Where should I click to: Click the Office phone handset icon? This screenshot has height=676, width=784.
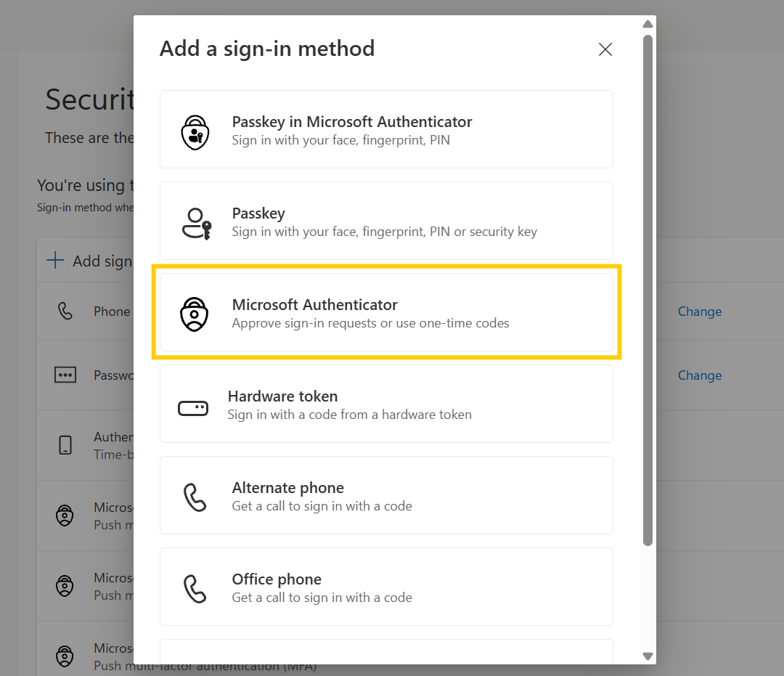[195, 588]
